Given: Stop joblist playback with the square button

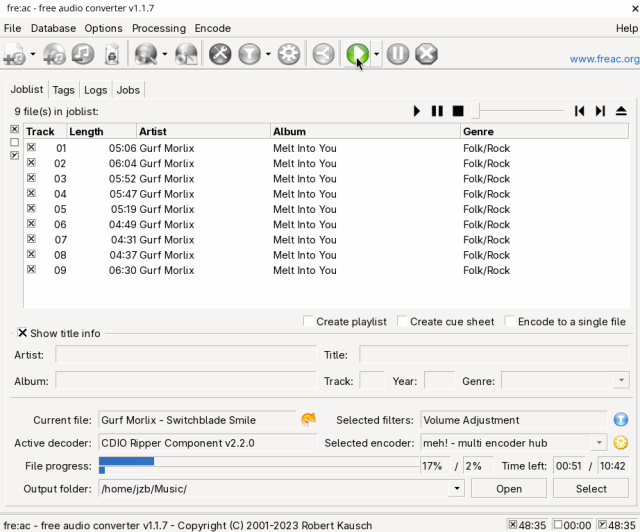Looking at the screenshot, I should (458, 111).
